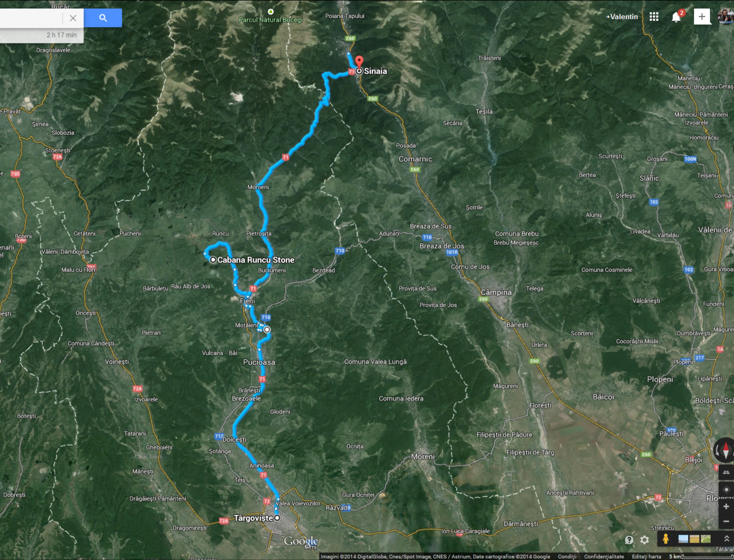Click the Sinaia destination red pin
This screenshot has width=734, height=560.
pos(359,62)
